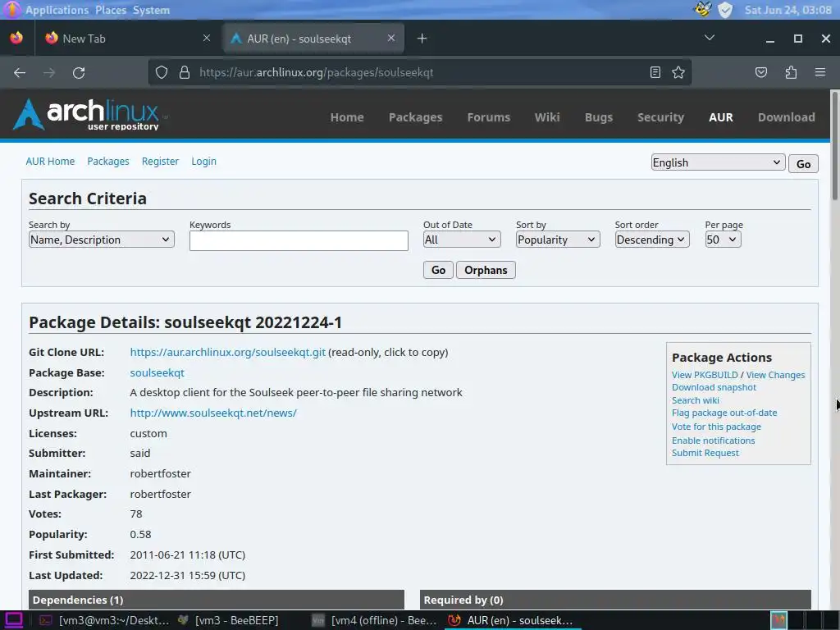Close the AUR soulseekqt tab
Viewport: 840px width, 630px height.
tap(391, 38)
